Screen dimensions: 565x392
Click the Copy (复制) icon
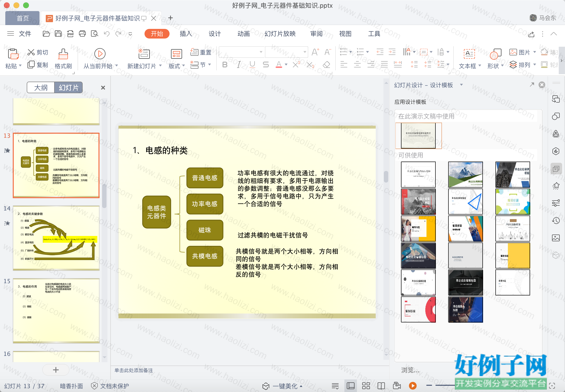click(x=31, y=65)
